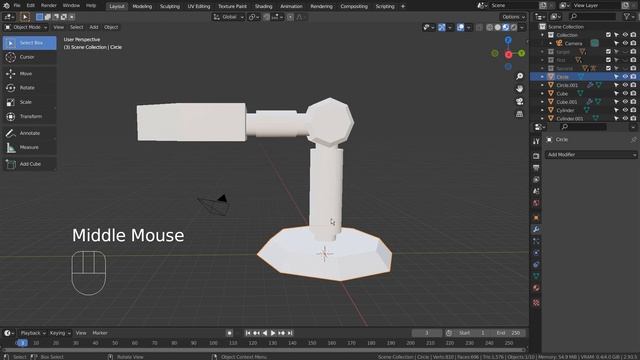The width and height of the screenshot is (640, 360).
Task: Open the Output properties tab icon
Action: pyautogui.click(x=536, y=168)
